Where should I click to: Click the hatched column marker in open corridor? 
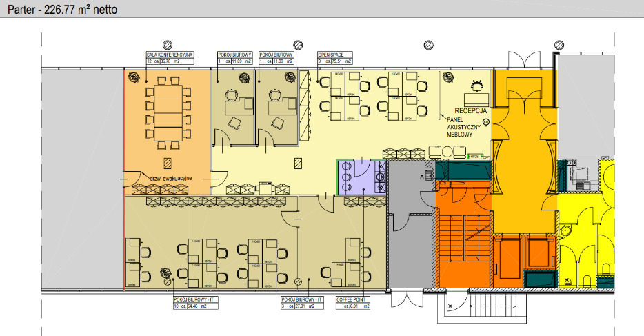click(x=298, y=164)
